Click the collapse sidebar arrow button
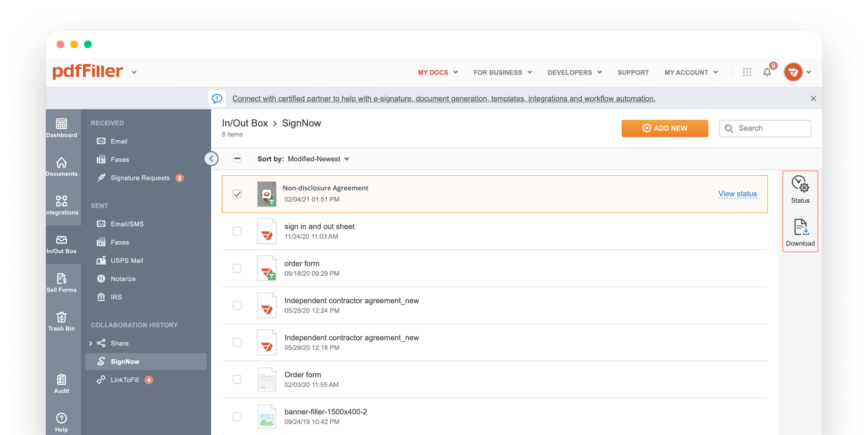The height and width of the screenshot is (435, 868). [x=211, y=159]
